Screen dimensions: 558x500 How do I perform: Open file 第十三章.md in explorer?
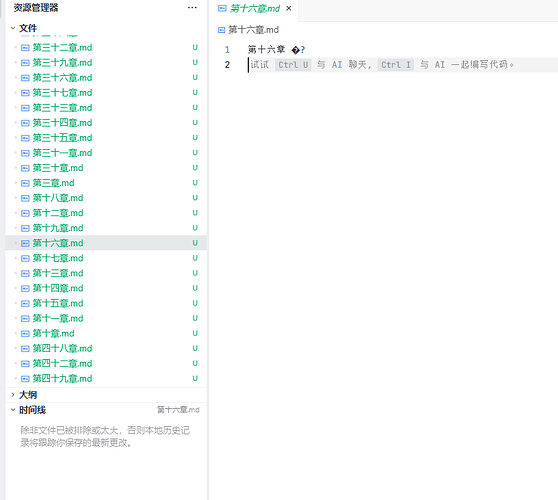click(106, 273)
